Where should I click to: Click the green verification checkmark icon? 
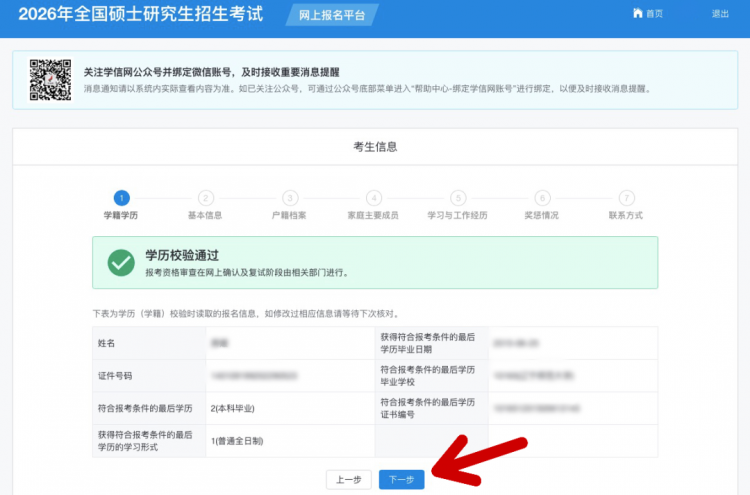(x=121, y=262)
